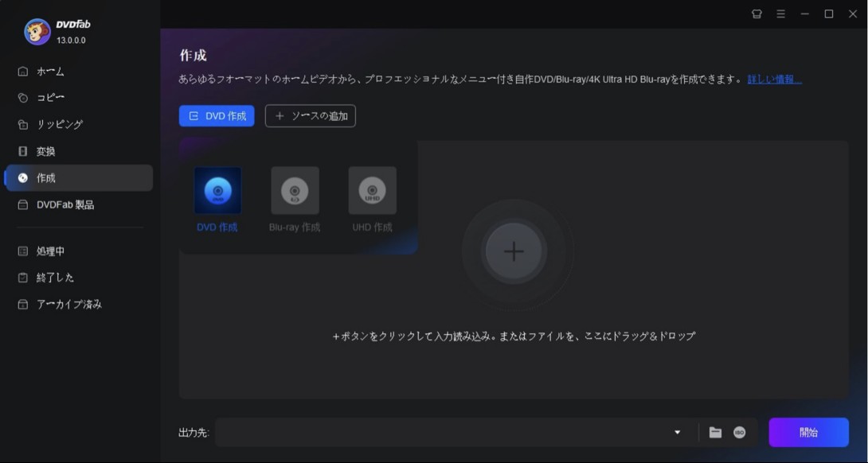Open ホーム in the sidebar

pos(79,72)
